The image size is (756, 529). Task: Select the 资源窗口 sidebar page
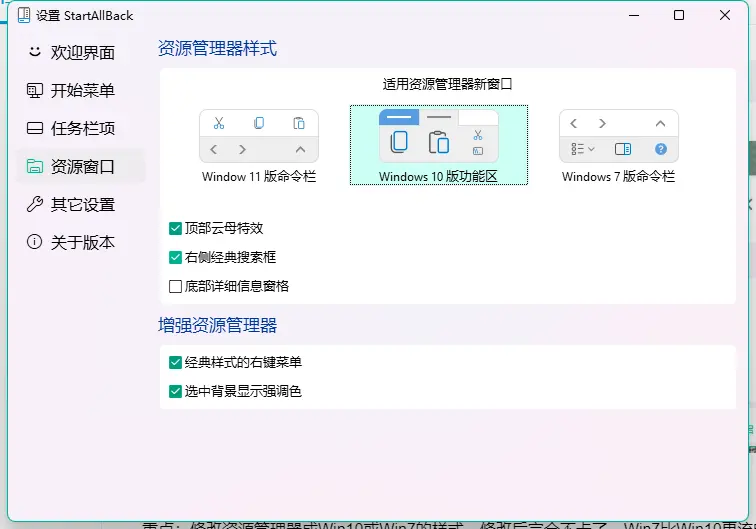pyautogui.click(x=81, y=166)
